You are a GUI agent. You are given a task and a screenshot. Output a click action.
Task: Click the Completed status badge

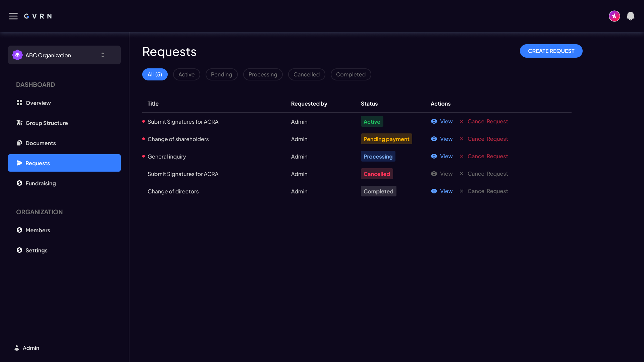click(378, 191)
